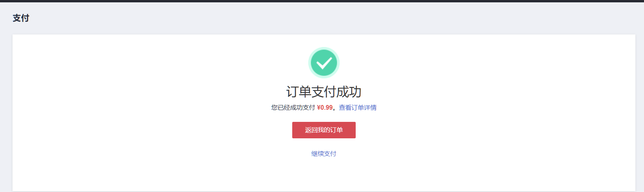This screenshot has height=192, width=644.
Task: Click the dark top bar strip
Action: tap(322, 1)
